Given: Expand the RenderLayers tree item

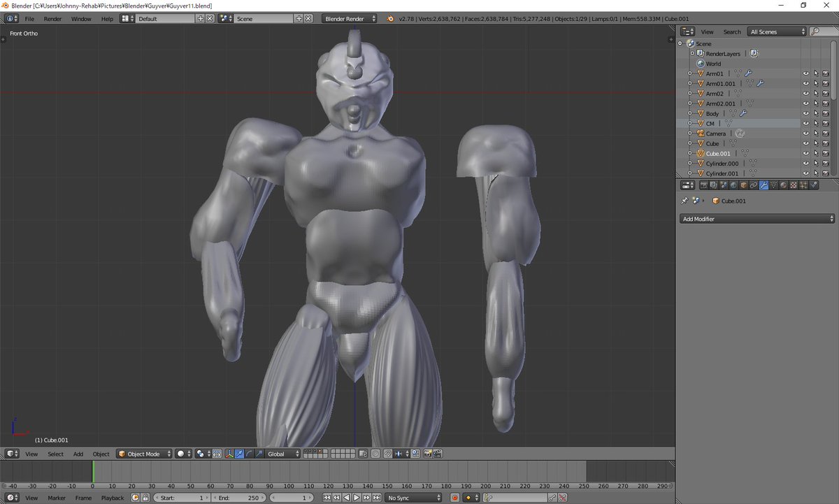Looking at the screenshot, I should tap(692, 54).
